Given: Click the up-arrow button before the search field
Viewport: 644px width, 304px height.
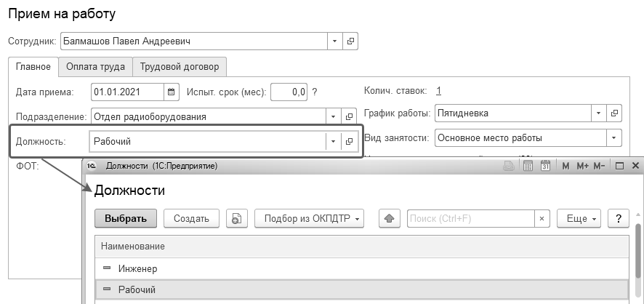Looking at the screenshot, I should click(x=390, y=218).
